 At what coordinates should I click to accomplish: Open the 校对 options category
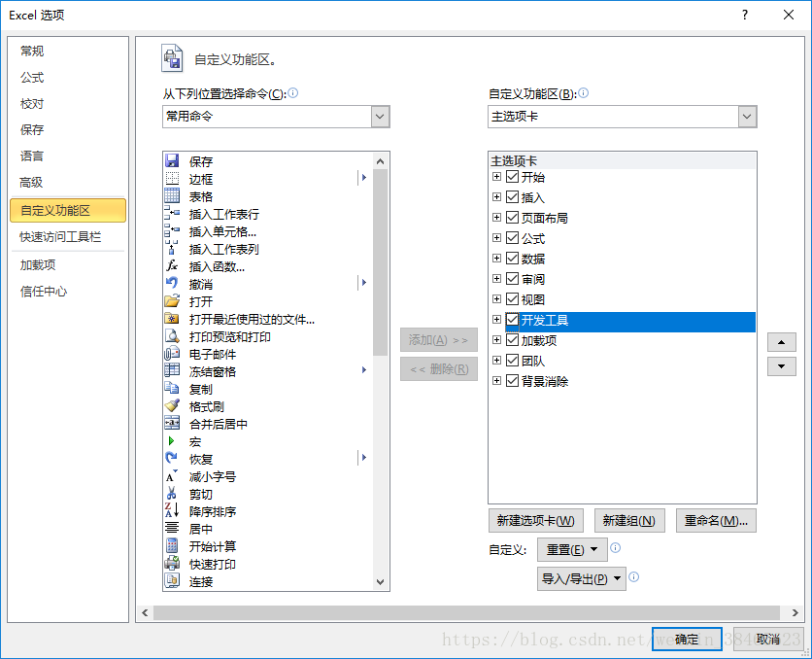coord(32,104)
